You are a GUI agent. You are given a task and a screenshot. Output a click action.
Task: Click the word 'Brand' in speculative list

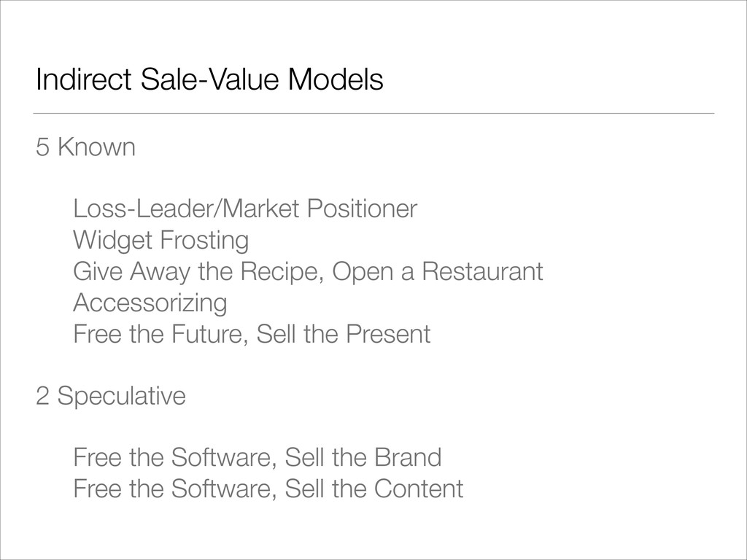(x=408, y=457)
